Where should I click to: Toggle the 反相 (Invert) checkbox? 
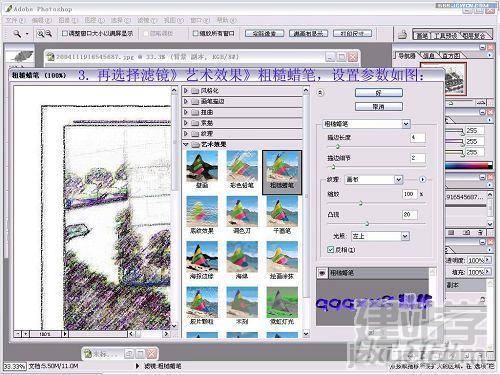pyautogui.click(x=331, y=249)
